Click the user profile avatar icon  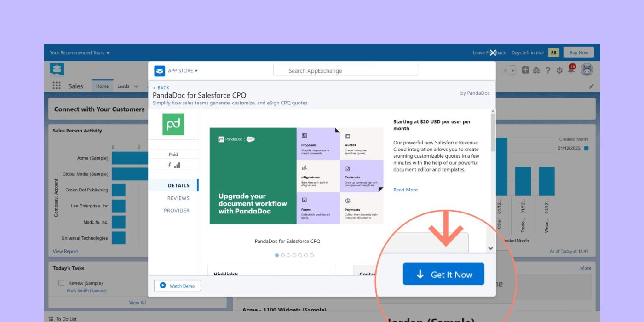[586, 70]
